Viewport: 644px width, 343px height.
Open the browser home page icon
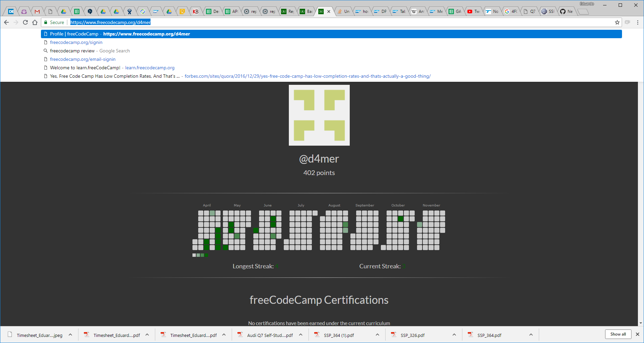[x=35, y=22]
